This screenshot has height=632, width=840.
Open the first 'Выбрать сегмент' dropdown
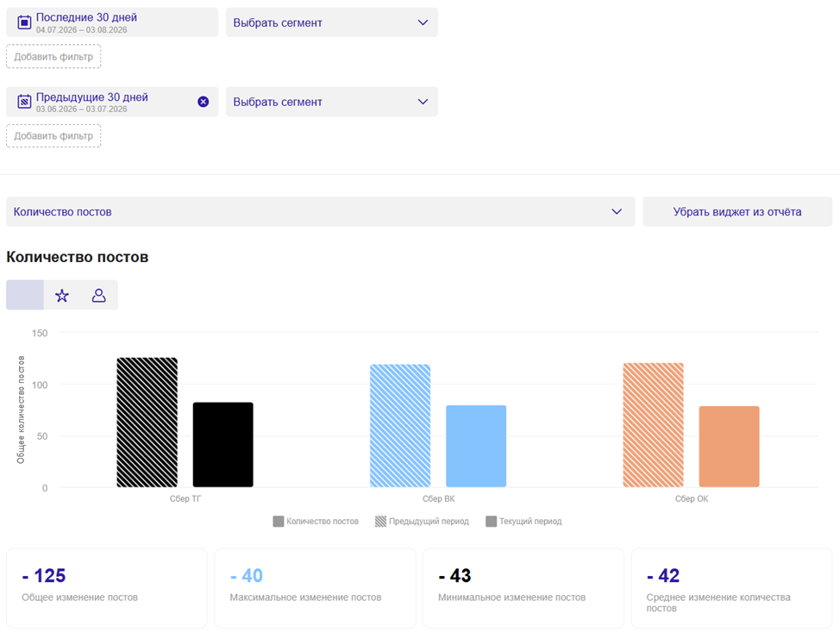coord(332,22)
